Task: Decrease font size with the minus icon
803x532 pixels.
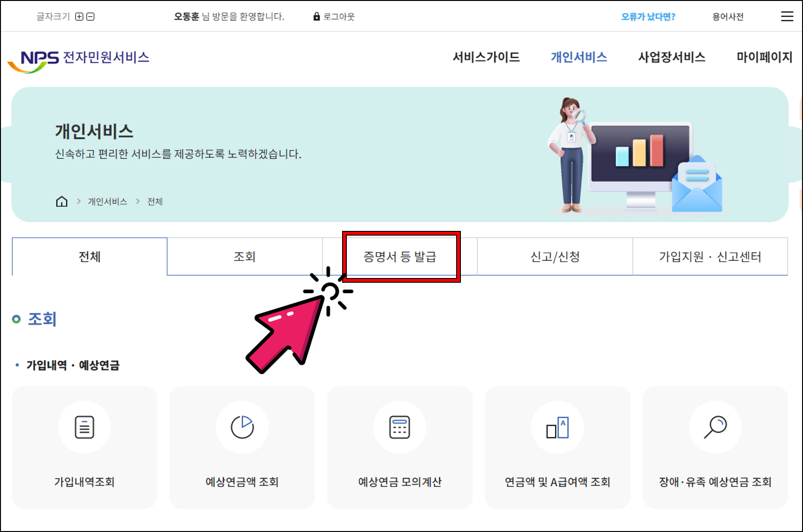Action: click(91, 16)
